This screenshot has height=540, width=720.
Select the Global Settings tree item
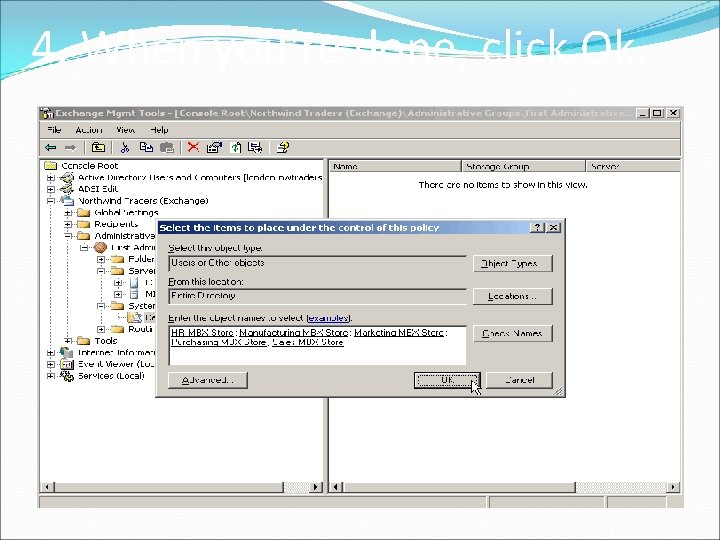126,213
